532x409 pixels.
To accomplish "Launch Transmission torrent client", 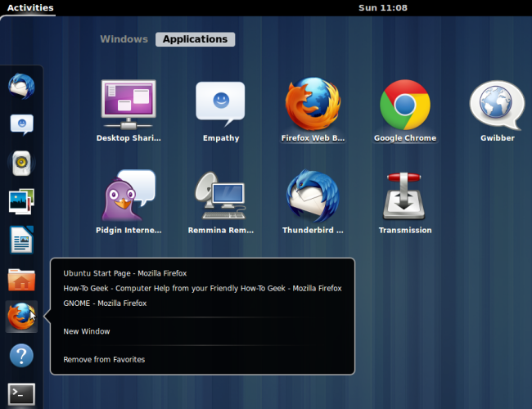I will (405, 202).
